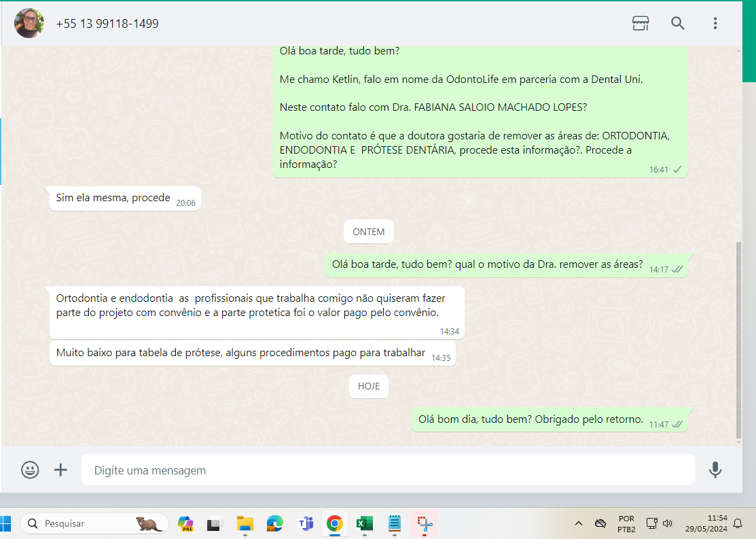Open the notifications bell icon
Image resolution: width=756 pixels, height=539 pixels.
click(x=738, y=523)
